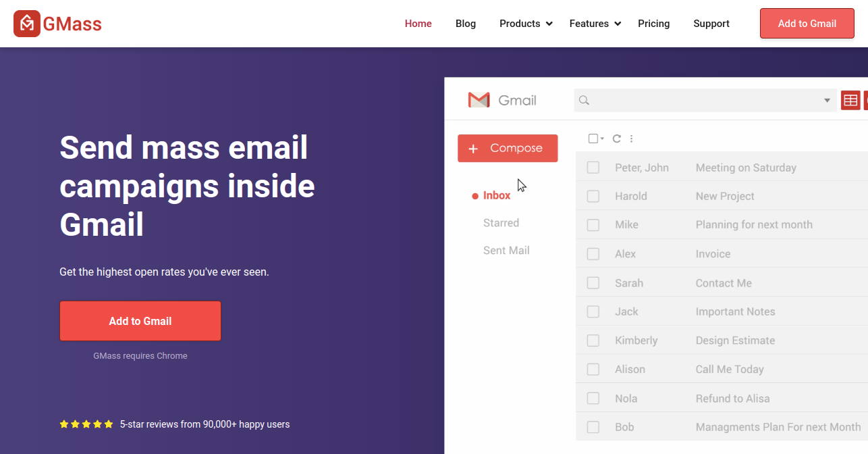Open the Contact Me email
Viewport: 868px width, 454px height.
click(724, 283)
